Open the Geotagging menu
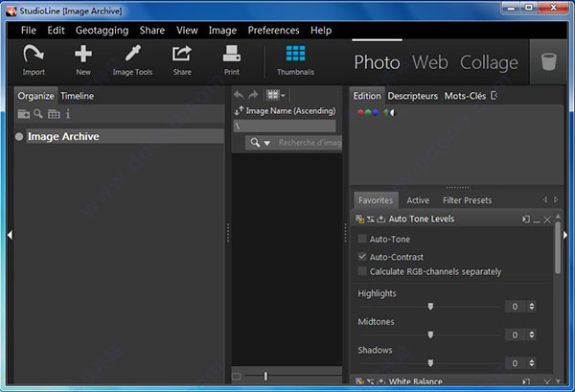This screenshot has width=575, height=392. pyautogui.click(x=102, y=31)
